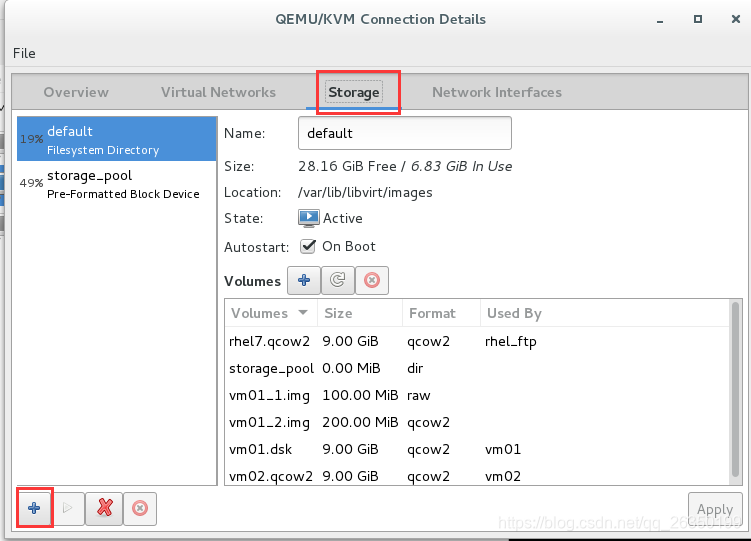Select the Storage tab
Screen dimensions: 751x541
[x=354, y=92]
